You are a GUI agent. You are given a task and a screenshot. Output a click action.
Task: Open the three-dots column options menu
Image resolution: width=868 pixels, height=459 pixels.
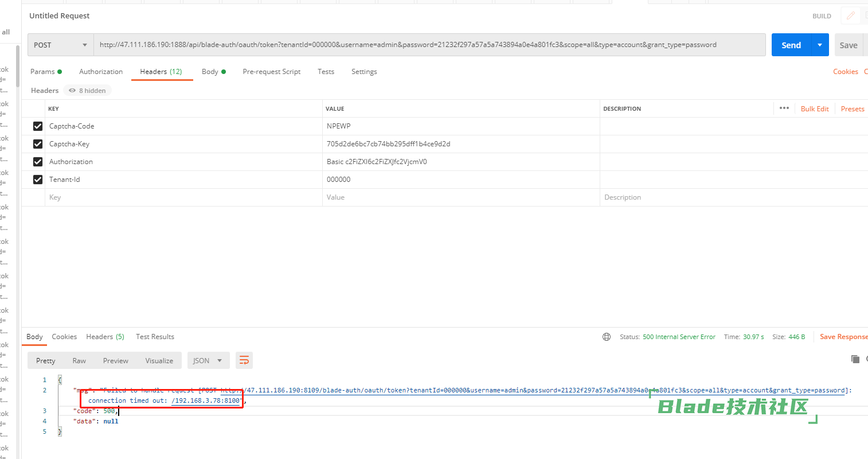784,108
